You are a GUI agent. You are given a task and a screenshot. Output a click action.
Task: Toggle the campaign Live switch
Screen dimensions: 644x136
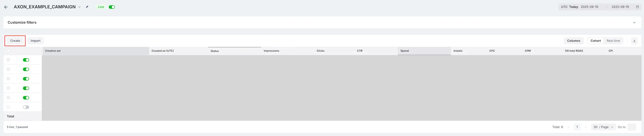pos(112,7)
